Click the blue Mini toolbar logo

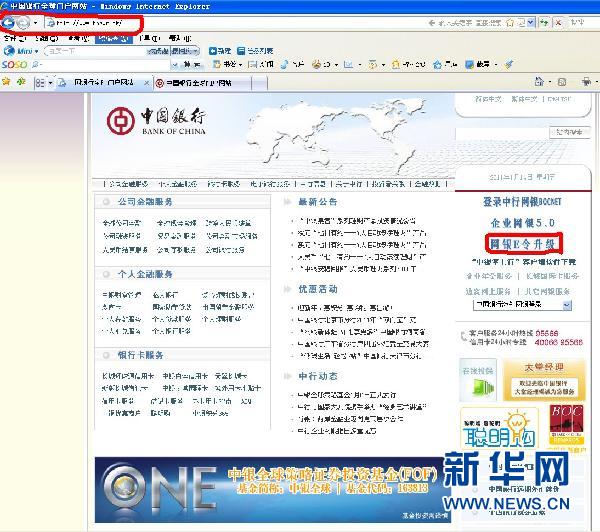[20, 51]
